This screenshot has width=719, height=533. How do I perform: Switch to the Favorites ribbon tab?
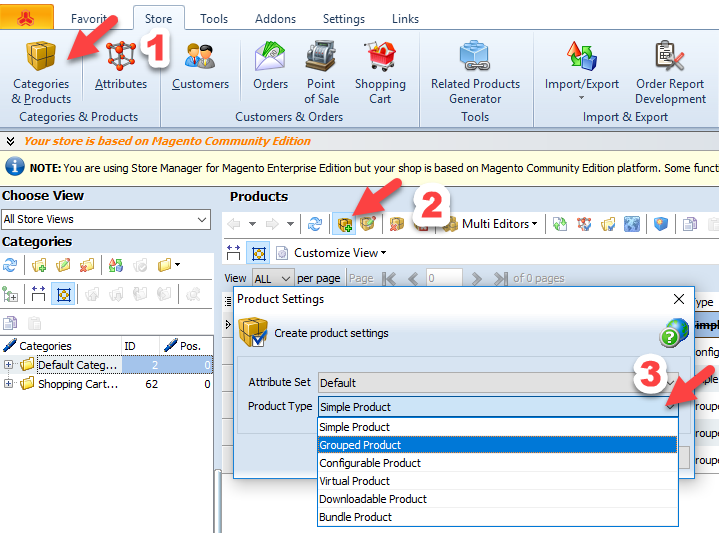tap(89, 19)
